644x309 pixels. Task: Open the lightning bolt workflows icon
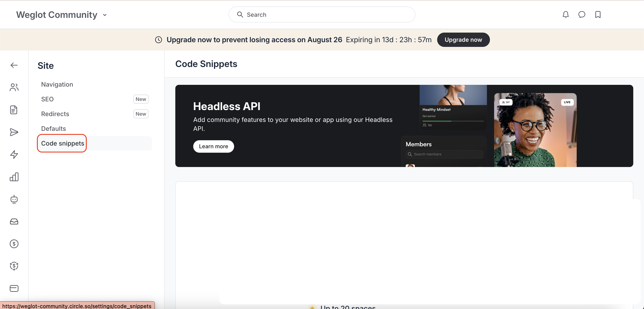point(14,154)
